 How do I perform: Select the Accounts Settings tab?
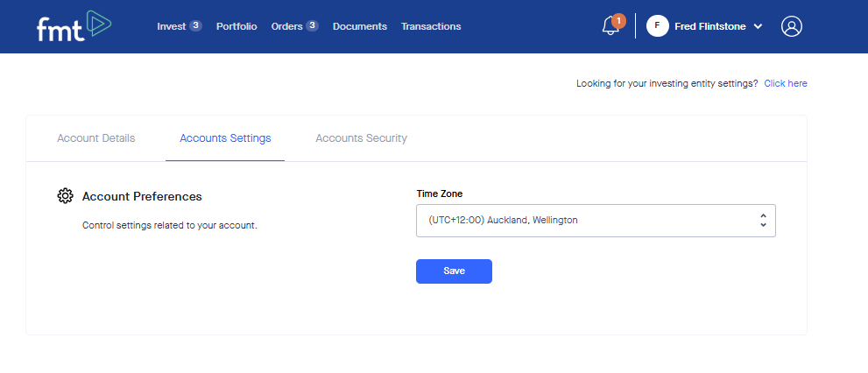(225, 138)
